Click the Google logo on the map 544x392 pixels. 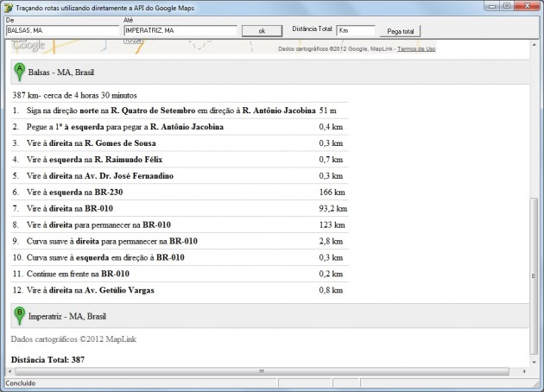pos(28,46)
